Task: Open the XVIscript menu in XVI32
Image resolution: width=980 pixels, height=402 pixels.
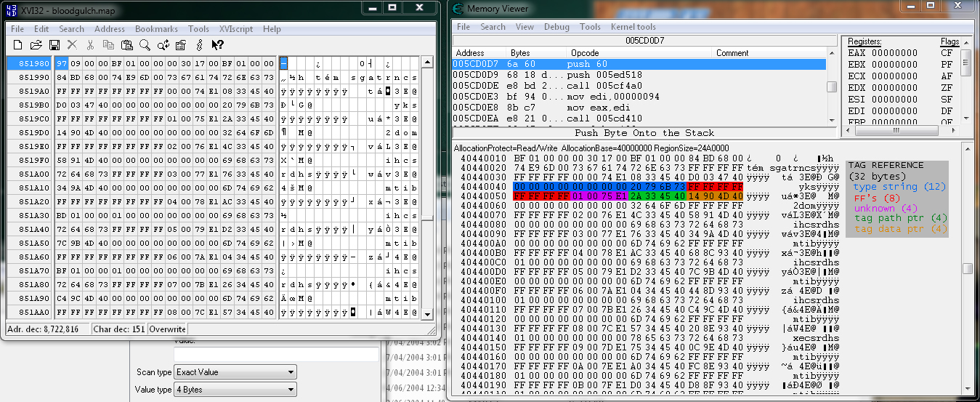Action: (x=236, y=29)
